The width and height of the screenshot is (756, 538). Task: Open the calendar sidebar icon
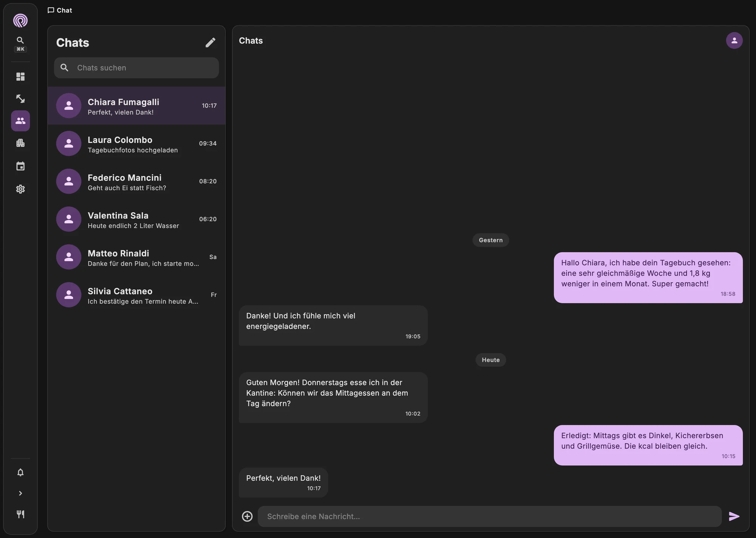point(20,166)
